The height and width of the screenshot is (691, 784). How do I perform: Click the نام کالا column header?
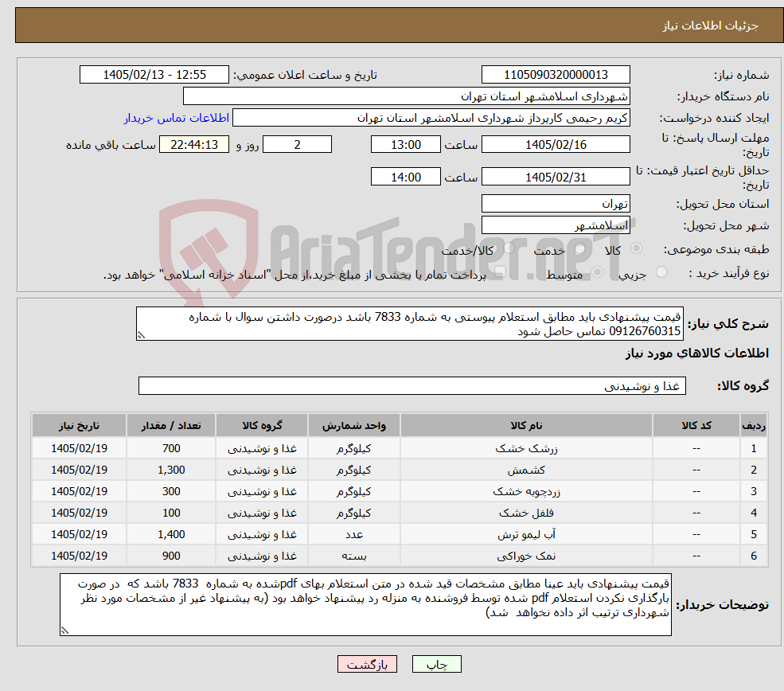(526, 425)
